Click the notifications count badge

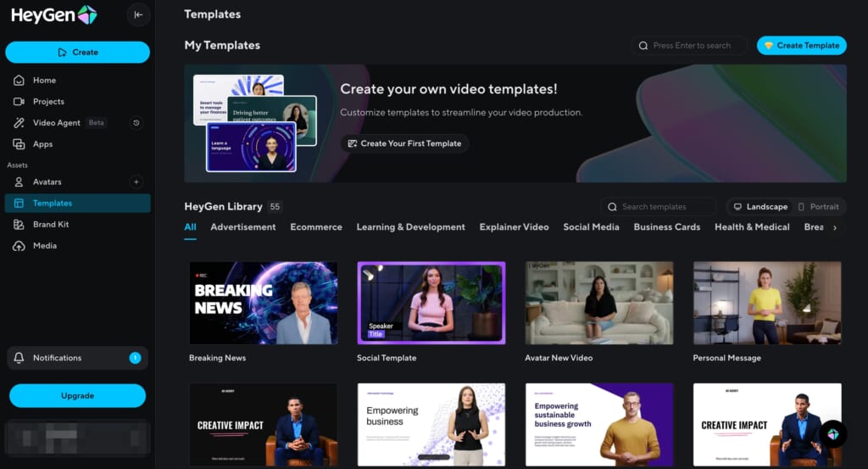click(135, 358)
